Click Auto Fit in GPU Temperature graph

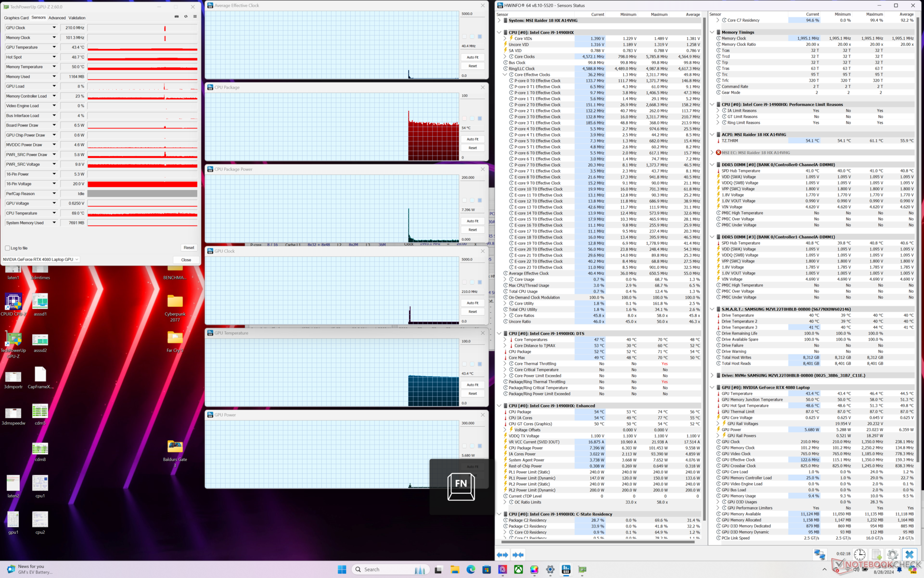tap(473, 385)
